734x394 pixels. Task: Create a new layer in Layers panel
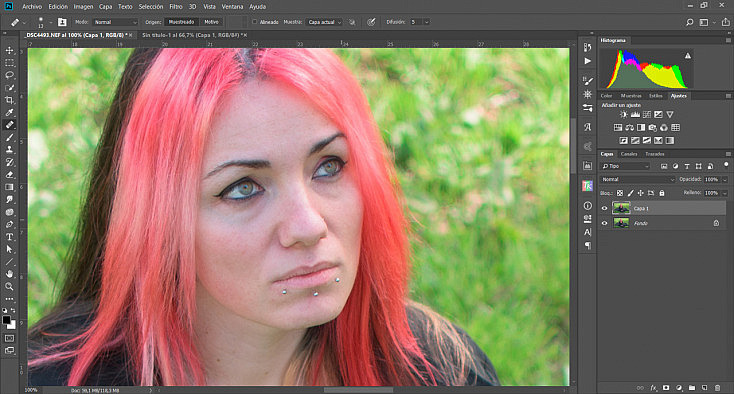(x=705, y=388)
